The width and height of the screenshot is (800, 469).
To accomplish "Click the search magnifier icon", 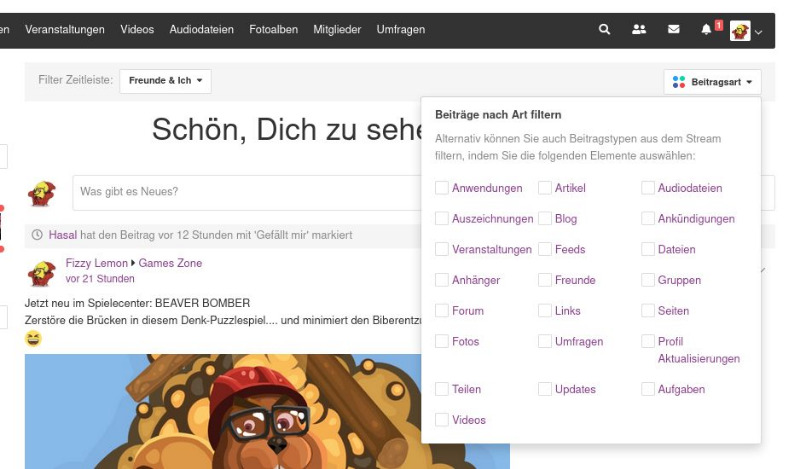I will pyautogui.click(x=604, y=30).
